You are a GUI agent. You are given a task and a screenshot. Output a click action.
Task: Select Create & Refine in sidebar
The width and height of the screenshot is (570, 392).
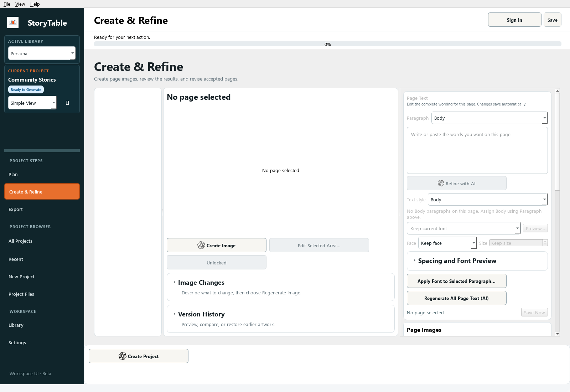[42, 192]
